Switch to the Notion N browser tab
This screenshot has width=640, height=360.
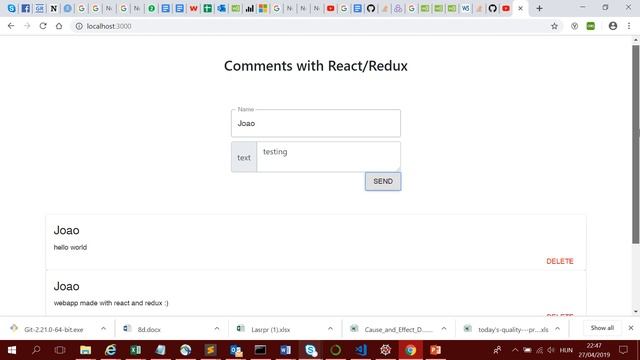point(53,8)
